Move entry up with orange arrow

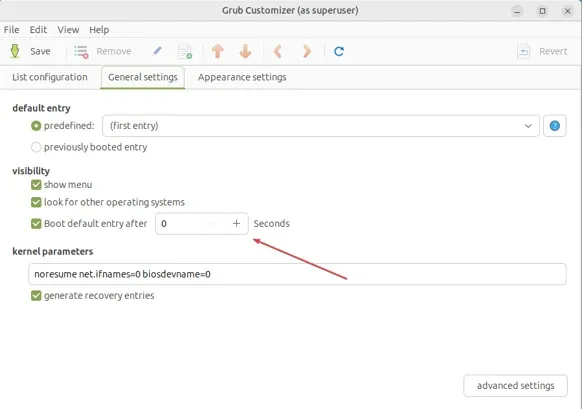tap(218, 51)
